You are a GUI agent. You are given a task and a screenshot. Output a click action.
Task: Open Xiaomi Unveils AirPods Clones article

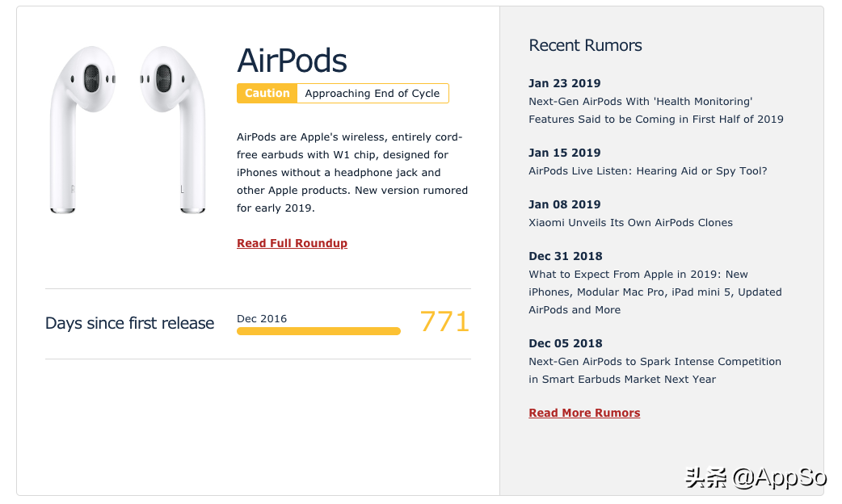(x=630, y=223)
